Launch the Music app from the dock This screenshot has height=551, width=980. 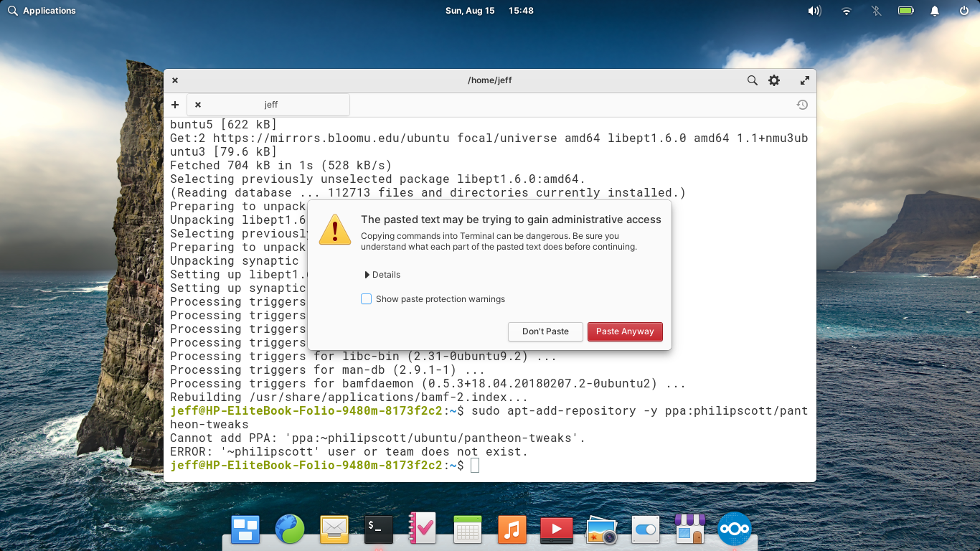click(512, 529)
